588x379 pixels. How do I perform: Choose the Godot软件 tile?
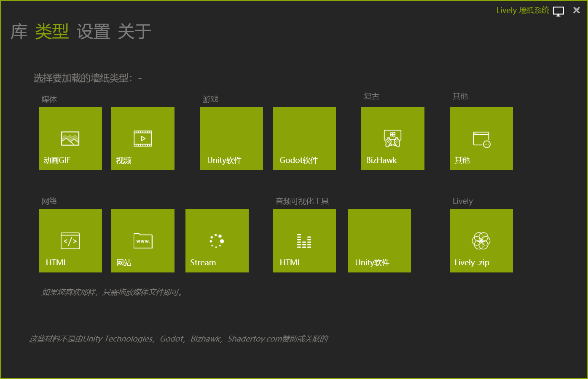304,139
